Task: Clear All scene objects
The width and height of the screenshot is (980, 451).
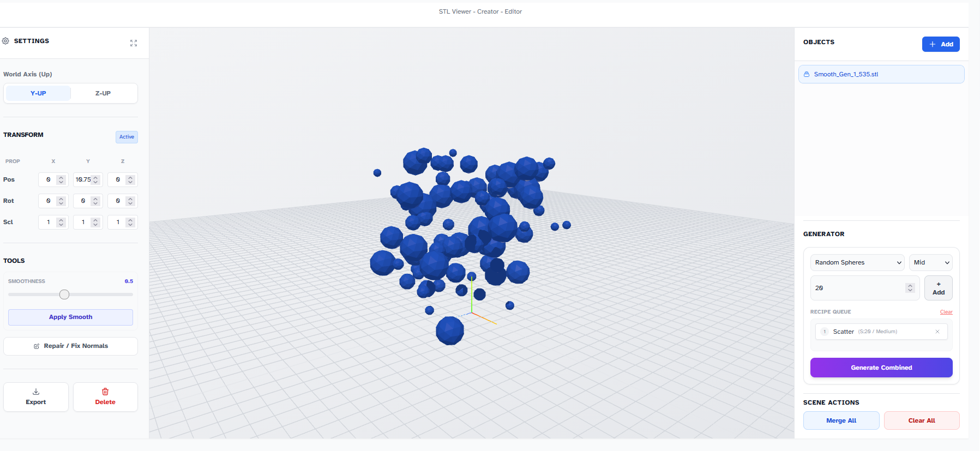Action: click(922, 420)
